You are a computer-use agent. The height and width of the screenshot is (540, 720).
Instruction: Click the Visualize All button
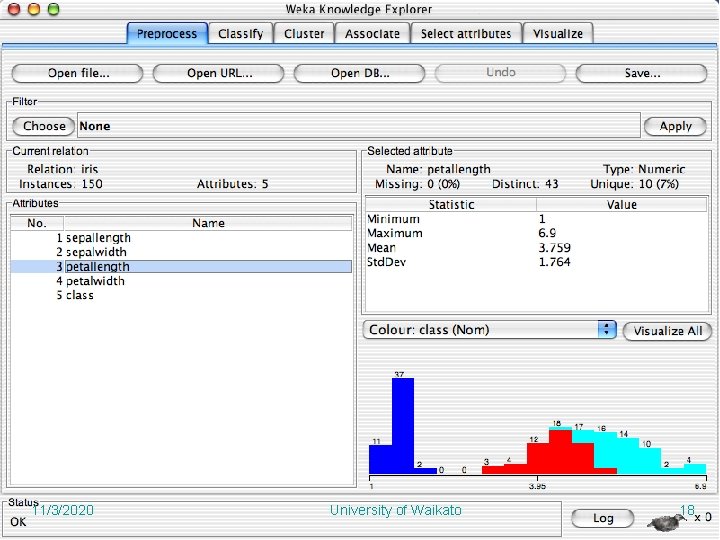point(668,331)
